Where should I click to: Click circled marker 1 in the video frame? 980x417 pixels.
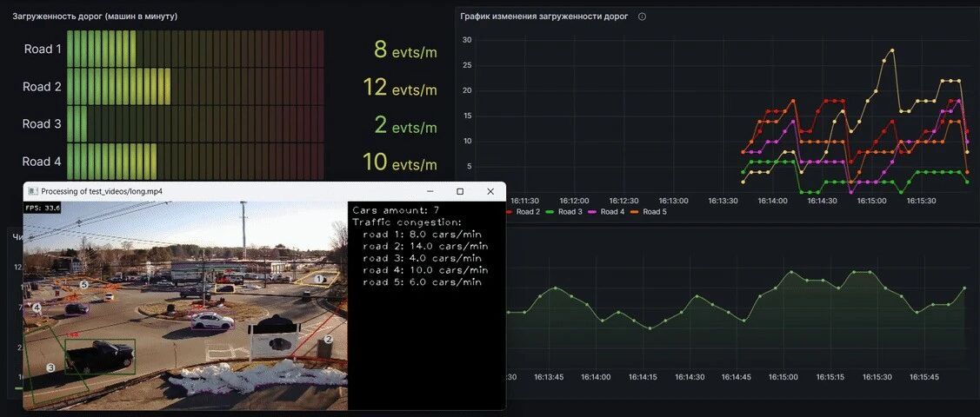(x=319, y=279)
